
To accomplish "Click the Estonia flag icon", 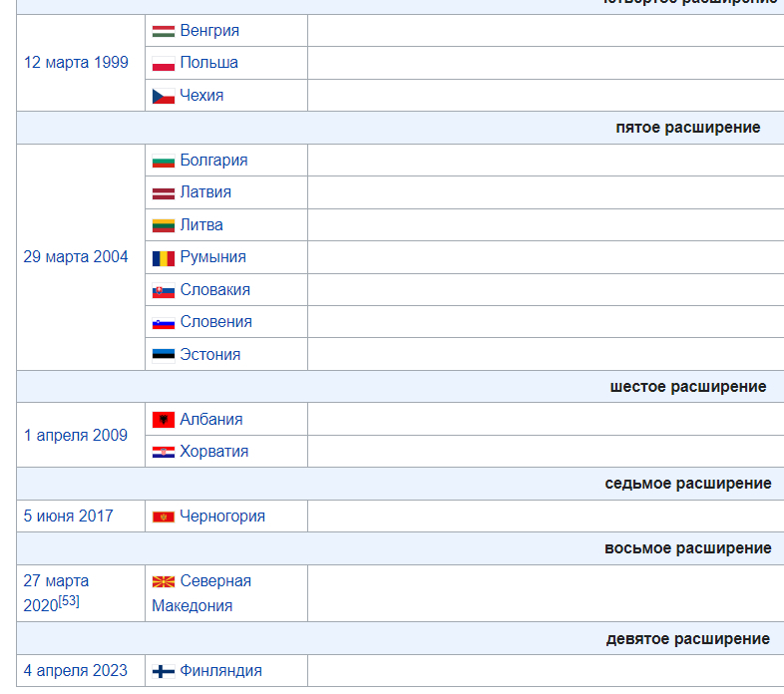I will click(164, 355).
